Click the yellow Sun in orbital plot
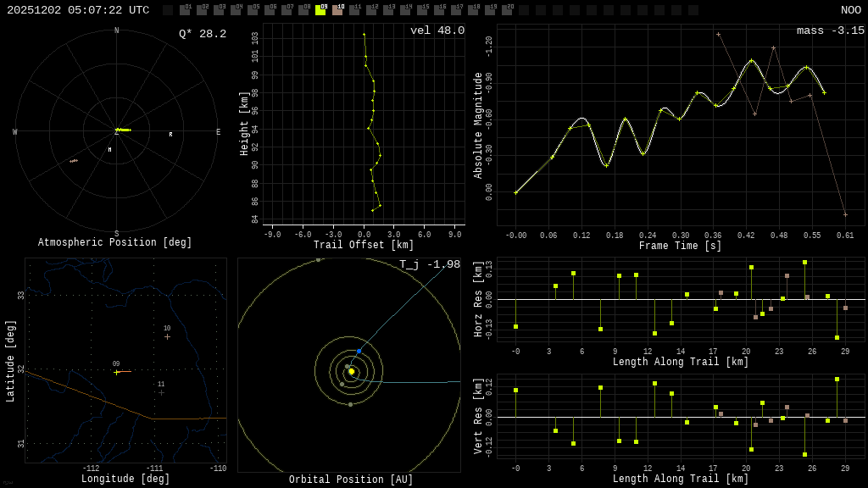 (351, 371)
